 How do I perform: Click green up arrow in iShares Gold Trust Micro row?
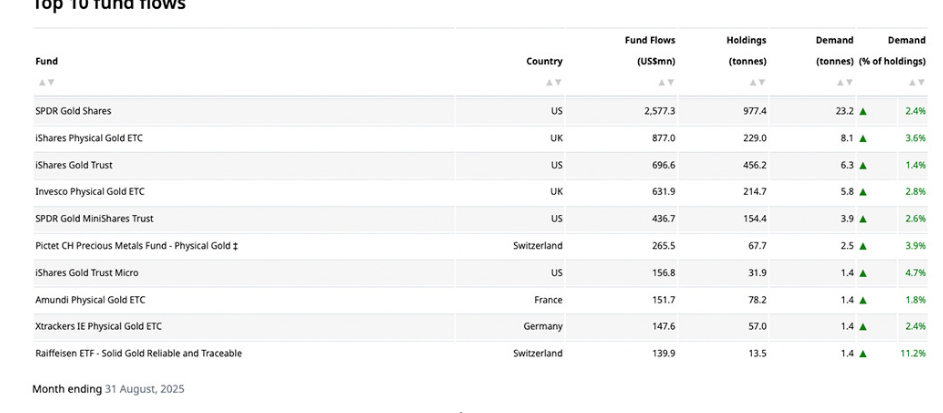(x=863, y=273)
